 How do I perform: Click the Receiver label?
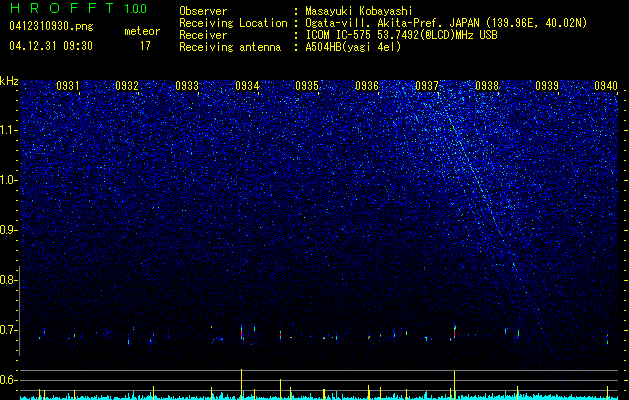(x=203, y=35)
